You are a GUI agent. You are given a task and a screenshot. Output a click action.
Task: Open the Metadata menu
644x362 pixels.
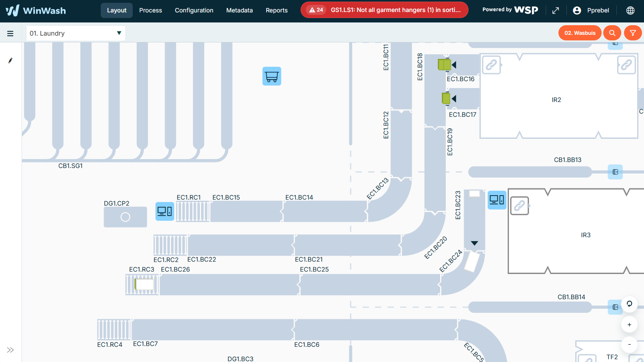coord(239,10)
